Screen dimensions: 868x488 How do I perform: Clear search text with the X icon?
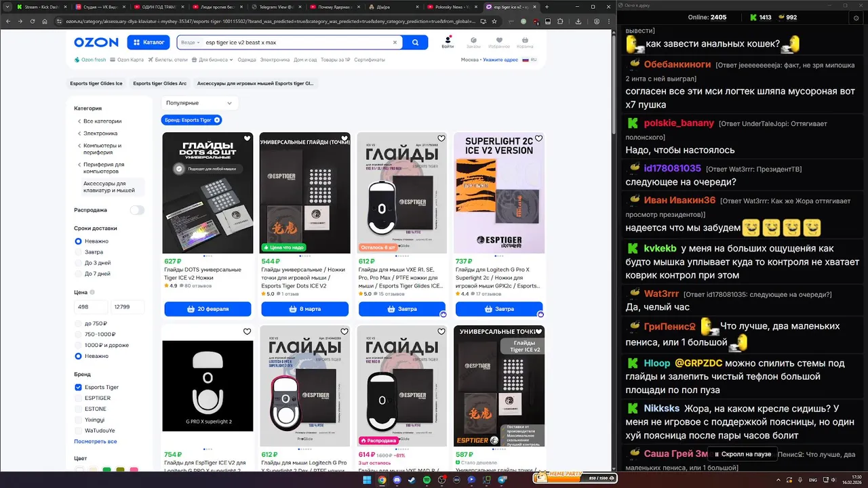(395, 42)
